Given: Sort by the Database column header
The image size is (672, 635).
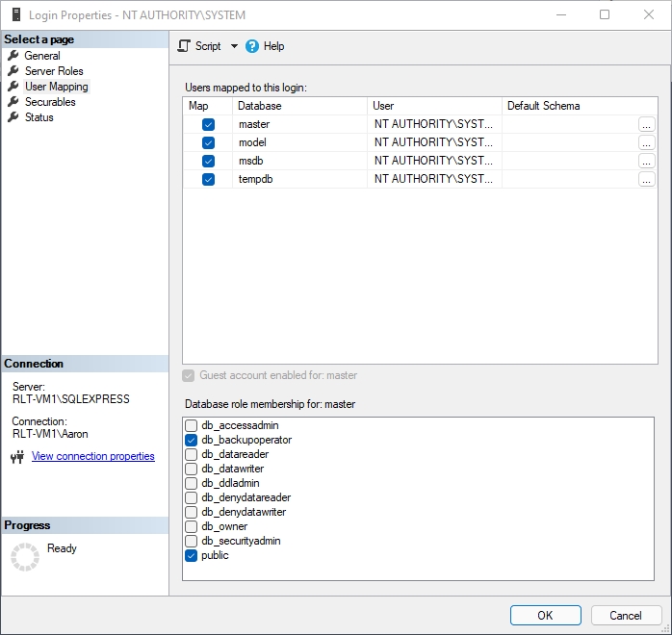Looking at the screenshot, I should (x=298, y=106).
